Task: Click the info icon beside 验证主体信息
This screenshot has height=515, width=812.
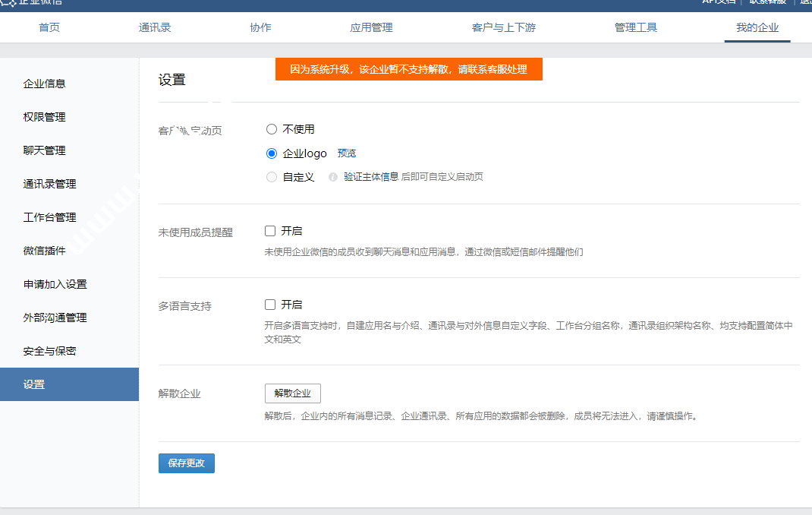Action: pyautogui.click(x=332, y=177)
